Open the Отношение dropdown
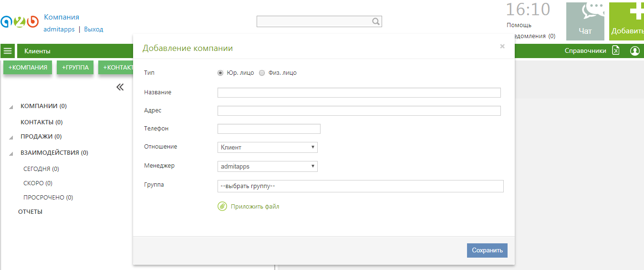 [267, 147]
